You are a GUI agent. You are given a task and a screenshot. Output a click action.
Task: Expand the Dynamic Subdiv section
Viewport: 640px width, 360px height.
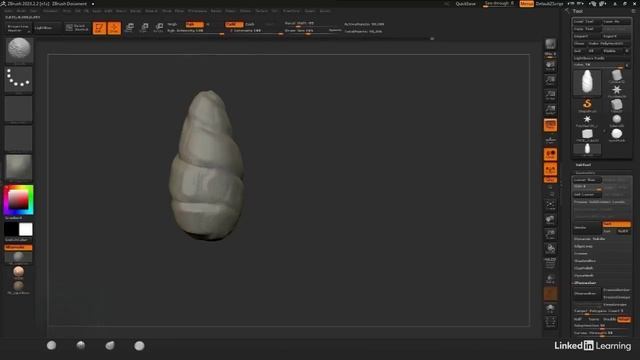(x=589, y=239)
